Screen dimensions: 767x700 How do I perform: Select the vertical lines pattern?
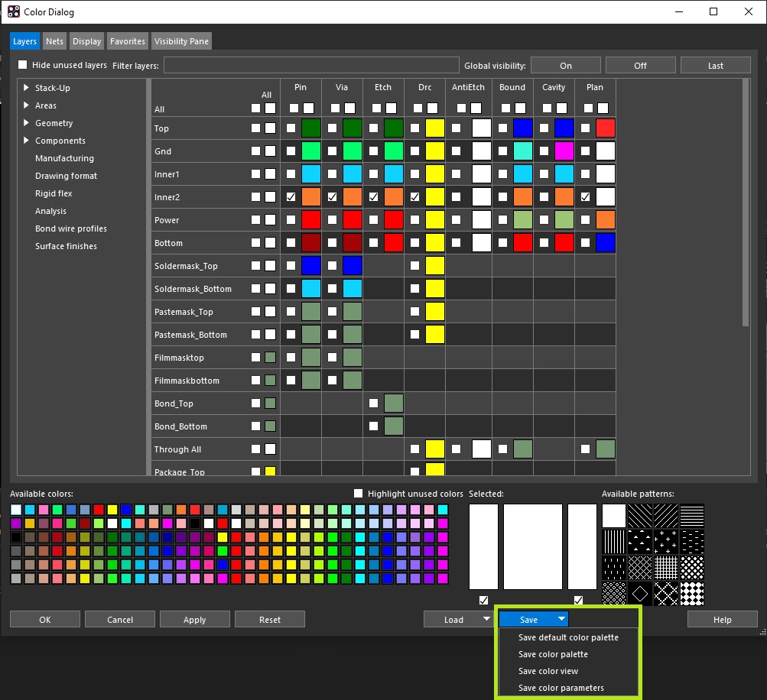(x=613, y=541)
